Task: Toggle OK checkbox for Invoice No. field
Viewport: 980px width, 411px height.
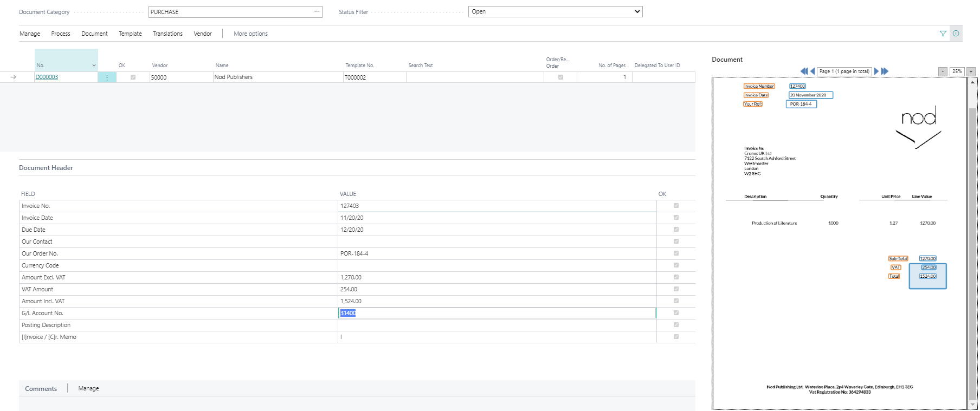Action: pos(676,206)
